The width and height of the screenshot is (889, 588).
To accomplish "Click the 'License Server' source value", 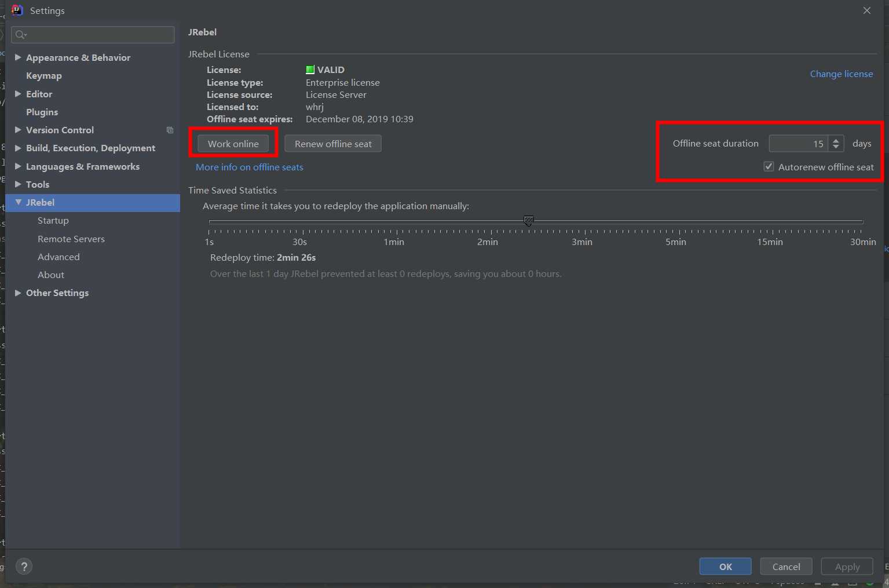I will pos(336,94).
